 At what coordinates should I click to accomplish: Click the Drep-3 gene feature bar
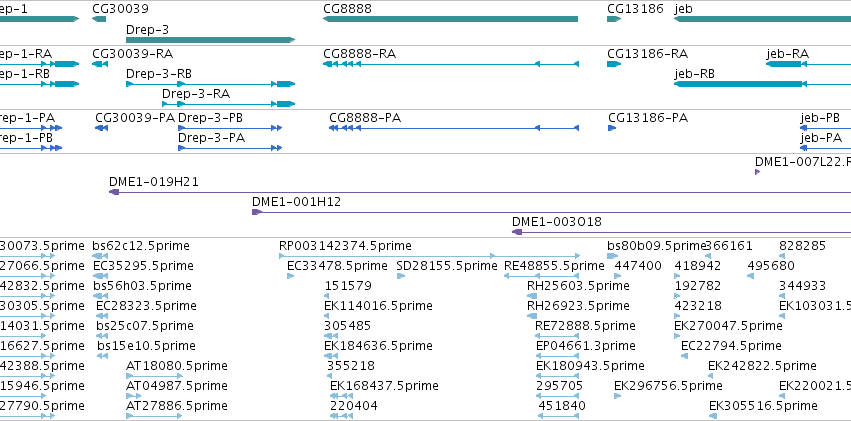(211, 40)
